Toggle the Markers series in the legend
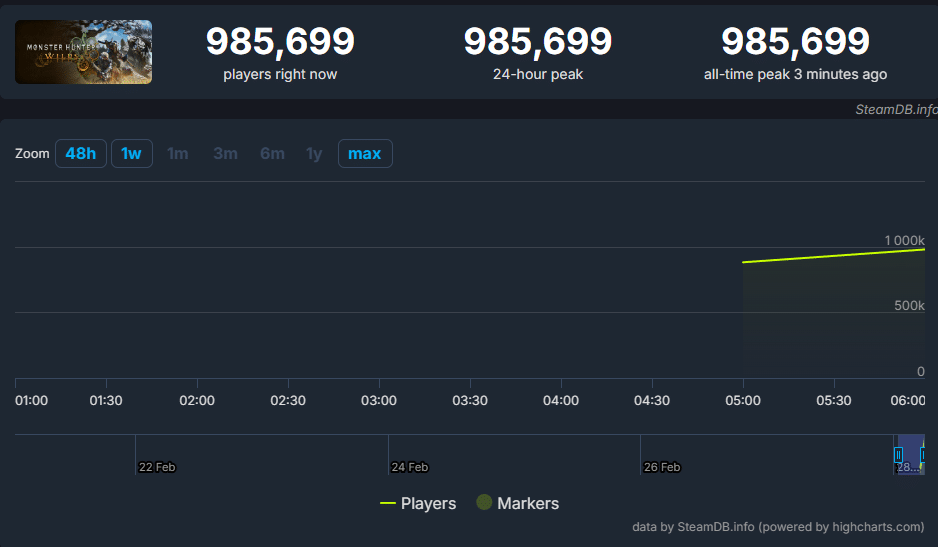The height and width of the screenshot is (547, 938). click(x=517, y=503)
